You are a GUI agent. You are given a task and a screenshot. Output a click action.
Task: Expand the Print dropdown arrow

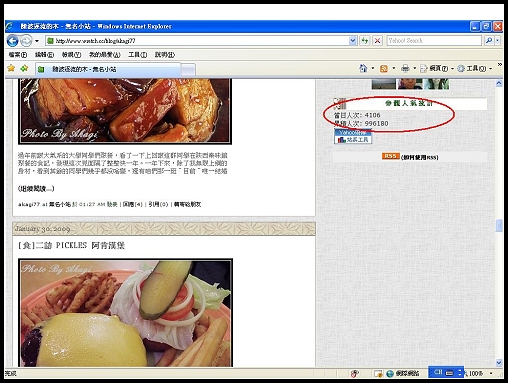(415, 68)
